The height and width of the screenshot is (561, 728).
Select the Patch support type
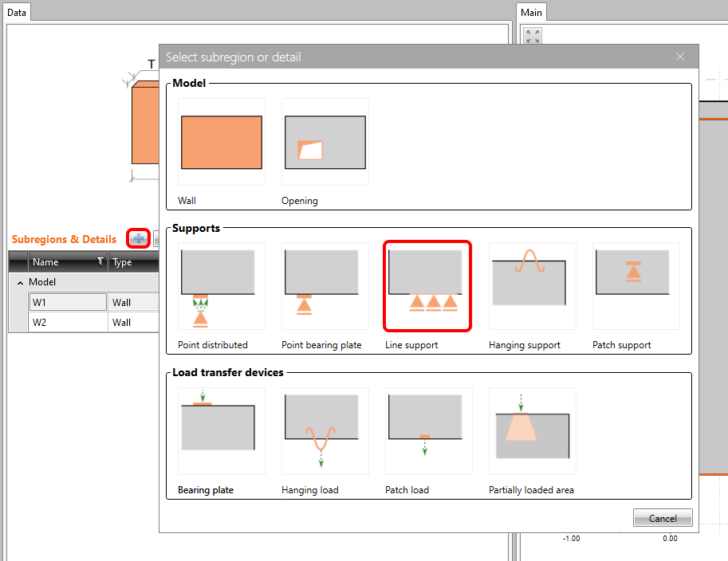tap(636, 286)
